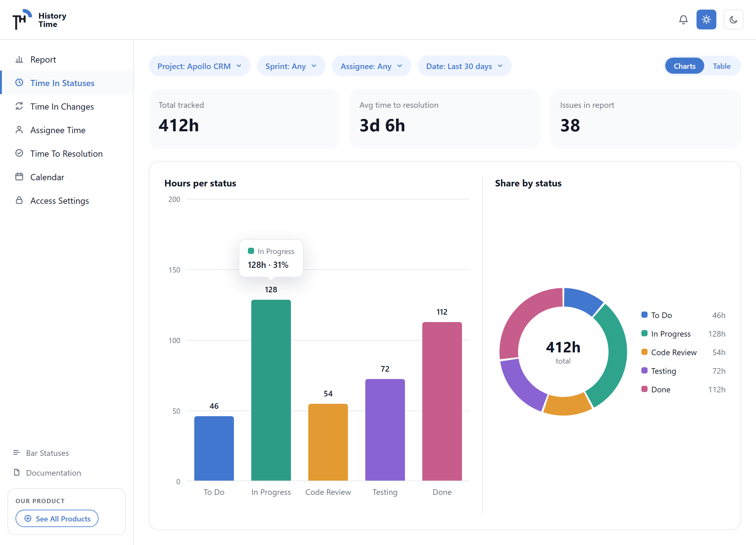This screenshot has height=545, width=756.
Task: Click Done legend color swatch
Action: [x=644, y=389]
